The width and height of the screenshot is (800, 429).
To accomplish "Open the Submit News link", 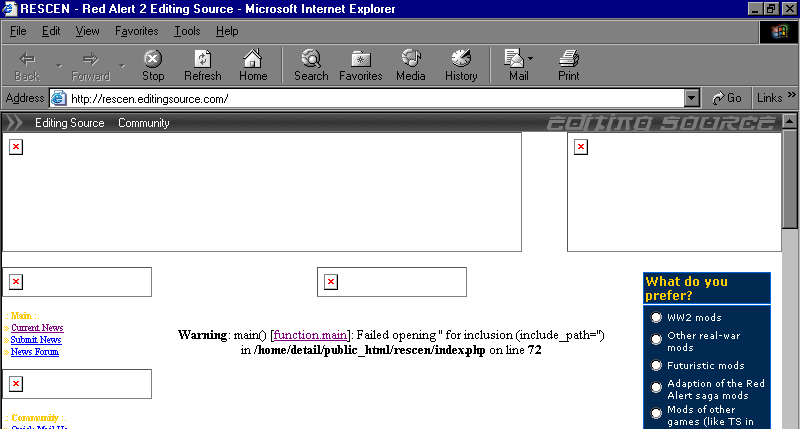I will [36, 340].
